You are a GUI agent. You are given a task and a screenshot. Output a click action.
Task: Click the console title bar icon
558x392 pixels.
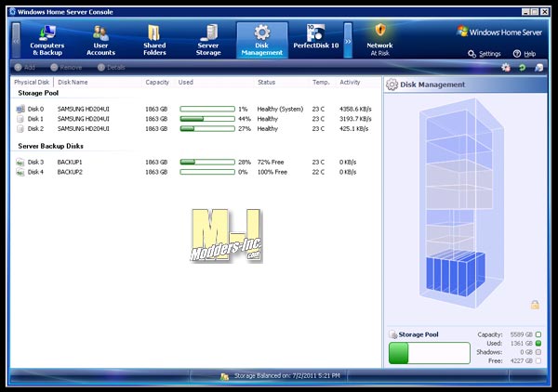[13, 11]
